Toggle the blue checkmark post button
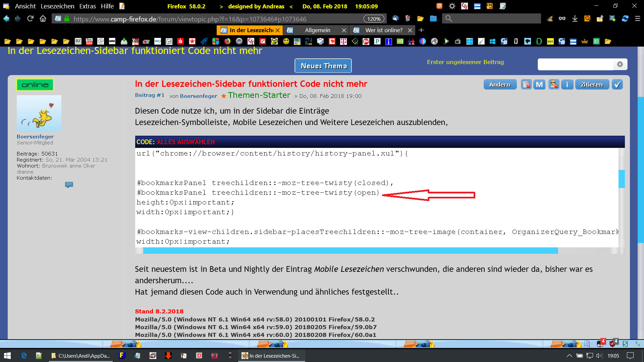 pyautogui.click(x=617, y=84)
